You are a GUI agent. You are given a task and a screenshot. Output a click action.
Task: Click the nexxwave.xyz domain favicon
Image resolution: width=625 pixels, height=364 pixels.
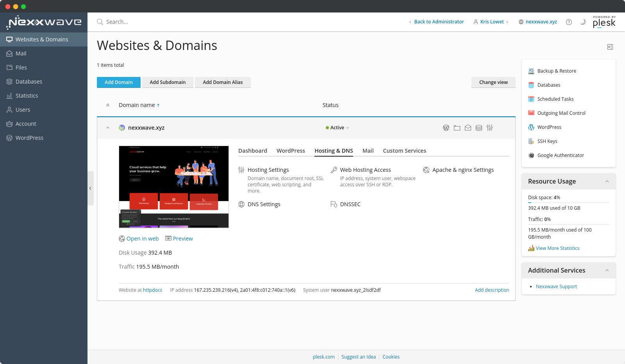(x=122, y=128)
